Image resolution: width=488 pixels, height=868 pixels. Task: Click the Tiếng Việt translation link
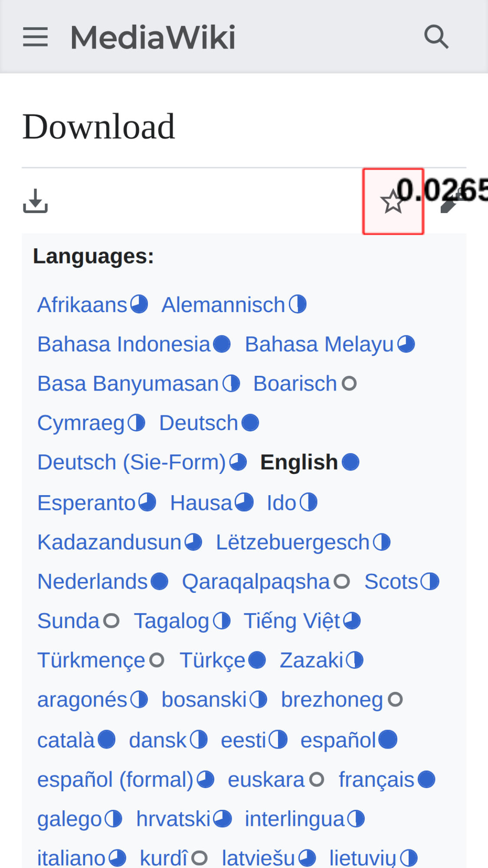[292, 621]
